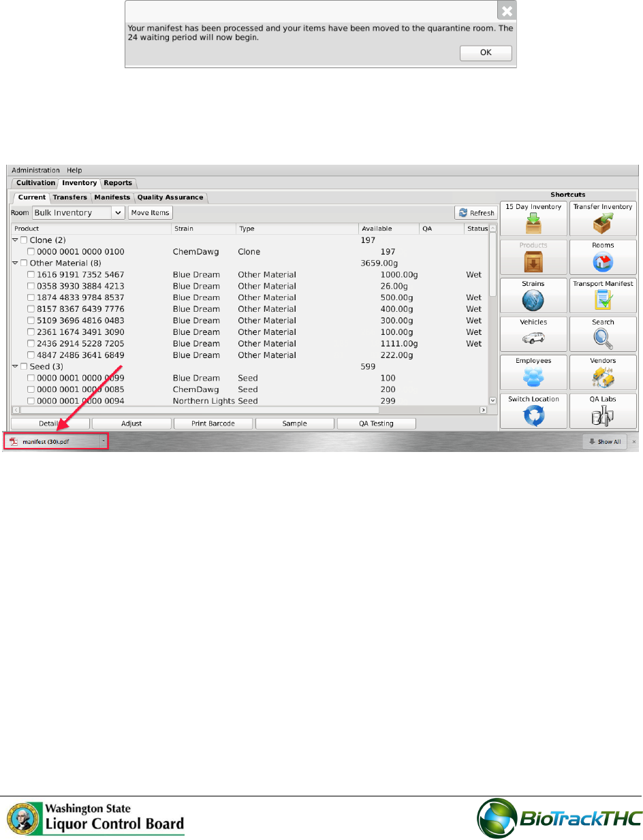Image resolution: width=643 pixels, height=840 pixels.
Task: Select the Inventory tab
Action: 80,183
